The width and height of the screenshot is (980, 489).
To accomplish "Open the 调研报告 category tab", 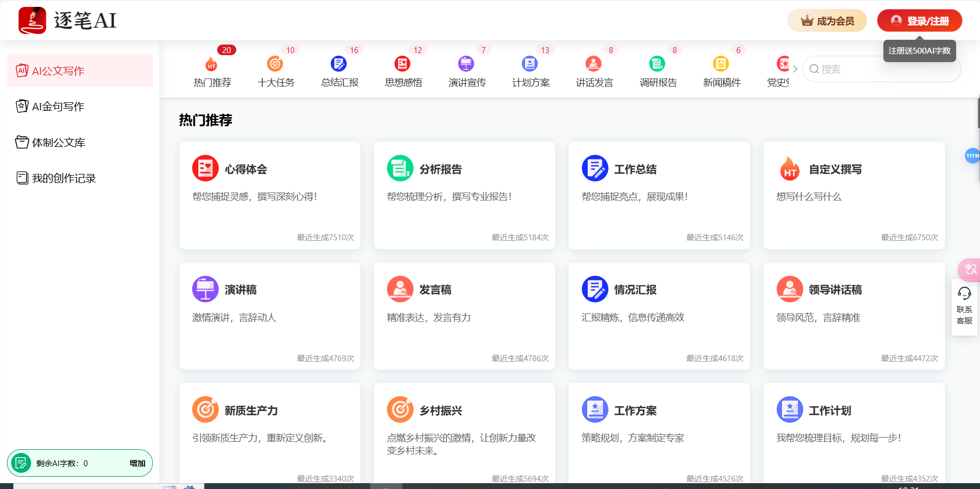I will click(658, 72).
